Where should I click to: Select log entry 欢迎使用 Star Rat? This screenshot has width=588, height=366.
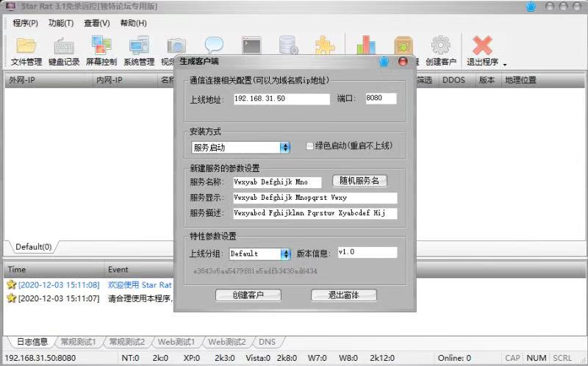[x=140, y=285]
